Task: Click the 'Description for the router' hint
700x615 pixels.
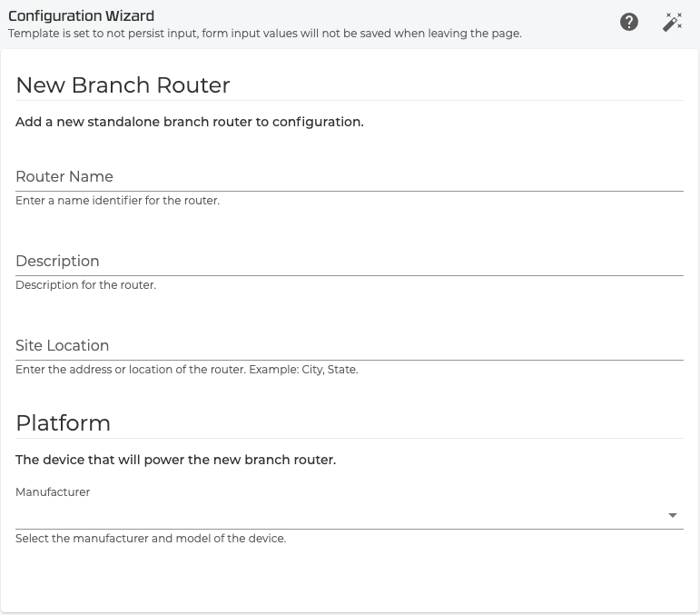Action: (85, 284)
